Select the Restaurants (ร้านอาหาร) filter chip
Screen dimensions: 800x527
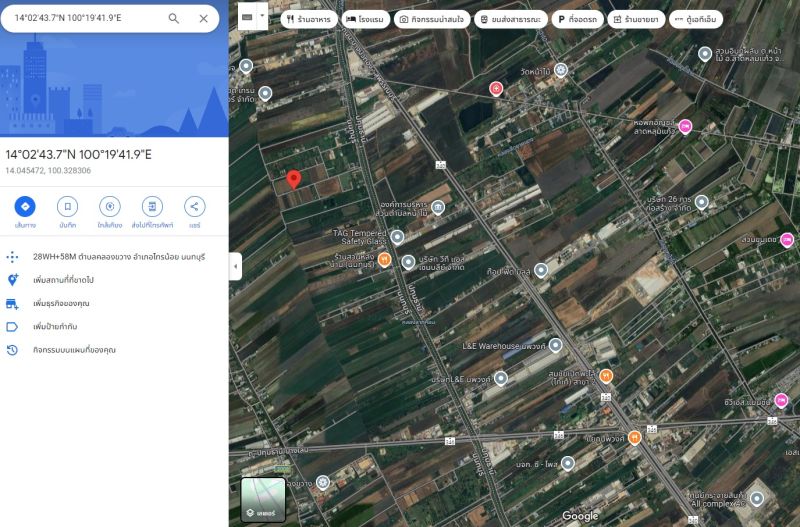click(x=306, y=19)
